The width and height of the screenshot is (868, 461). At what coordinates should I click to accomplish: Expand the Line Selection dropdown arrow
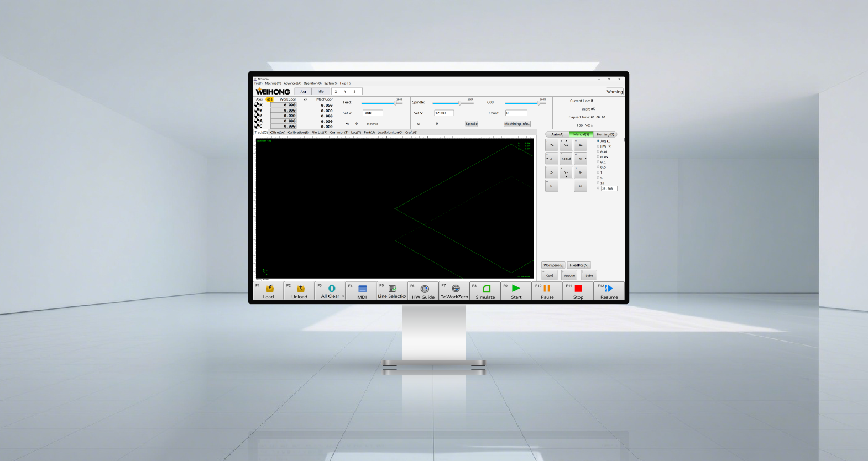click(406, 297)
